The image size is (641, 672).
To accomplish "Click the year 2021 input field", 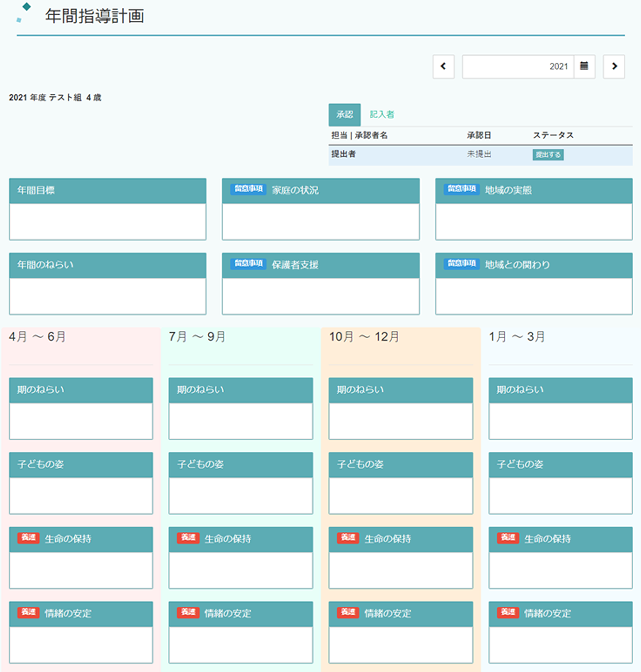I will point(518,66).
